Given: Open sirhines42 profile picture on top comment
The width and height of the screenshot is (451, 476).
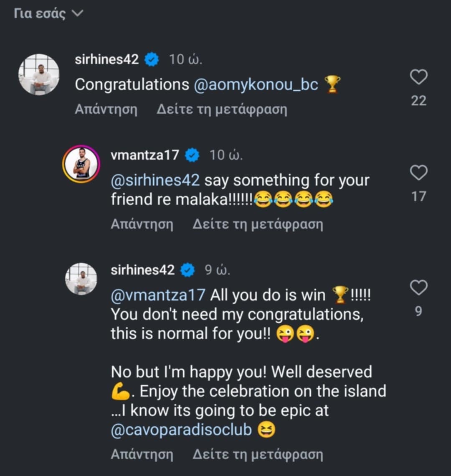Looking at the screenshot, I should click(39, 74).
